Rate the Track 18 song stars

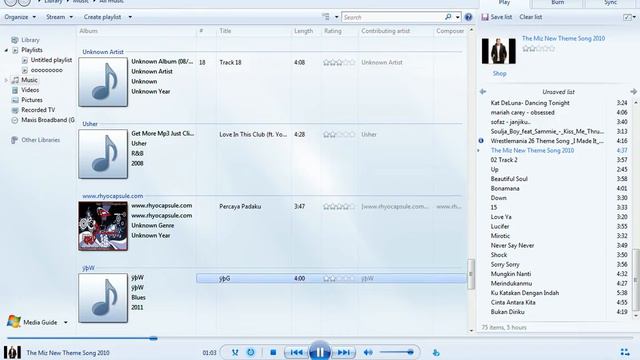pos(339,62)
